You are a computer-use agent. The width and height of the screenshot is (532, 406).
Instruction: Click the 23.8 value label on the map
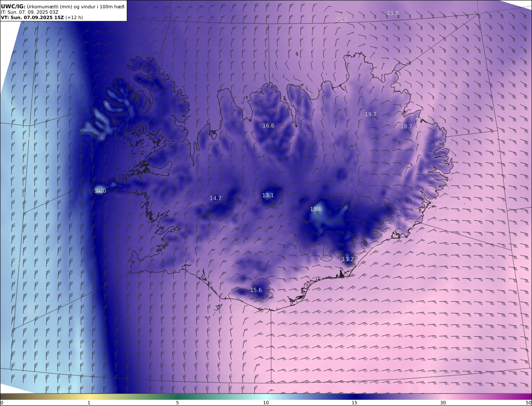coord(393,13)
